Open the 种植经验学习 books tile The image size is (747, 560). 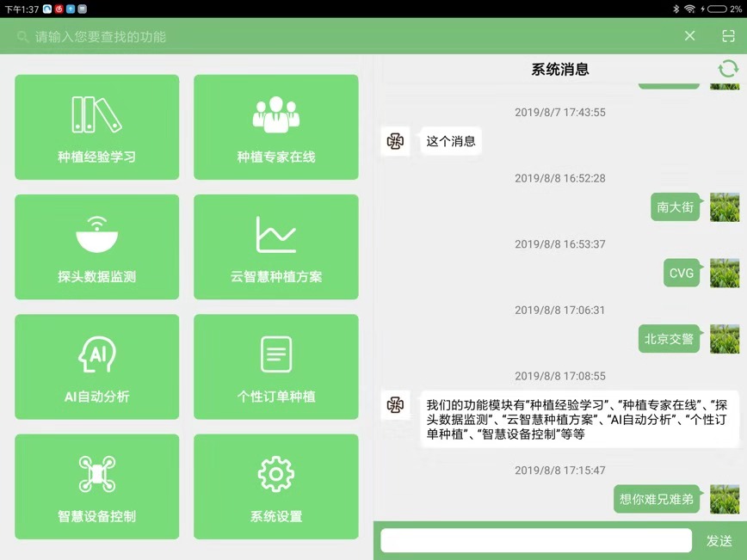[x=96, y=127]
